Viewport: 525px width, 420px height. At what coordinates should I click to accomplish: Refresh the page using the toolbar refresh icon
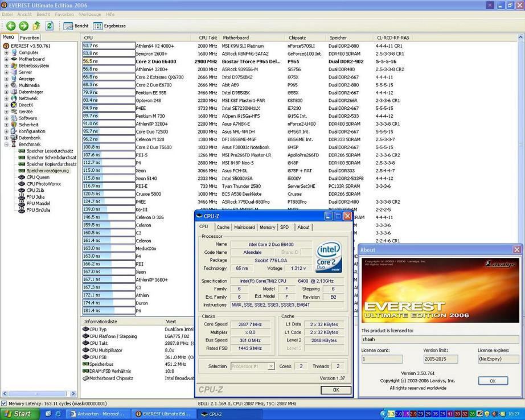pos(50,26)
